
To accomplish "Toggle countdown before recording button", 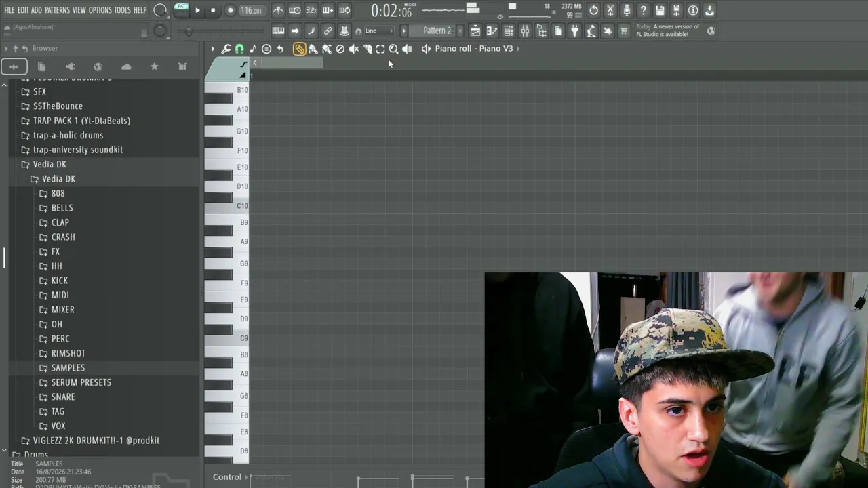I will (x=311, y=10).
